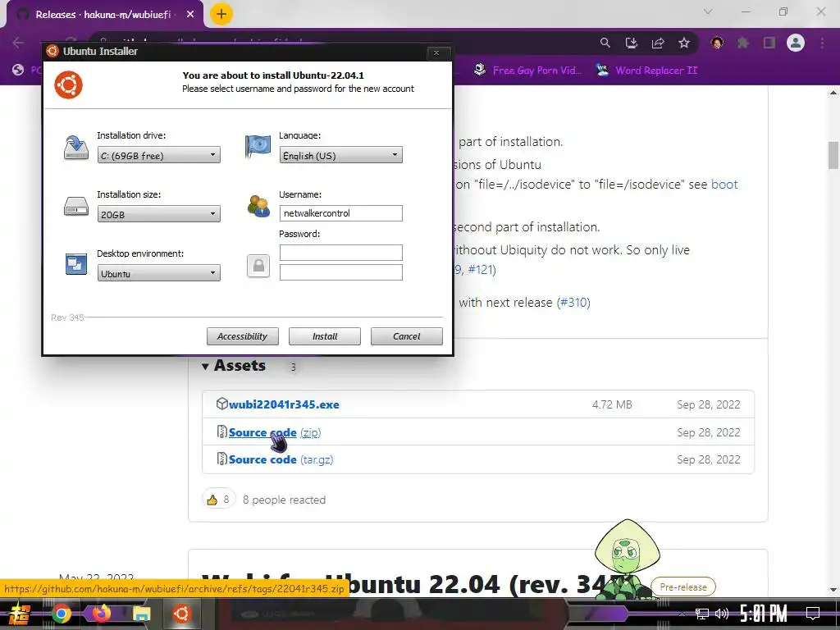The width and height of the screenshot is (840, 630).
Task: Click the 5:01 PM taskbar clock
Action: [764, 614]
